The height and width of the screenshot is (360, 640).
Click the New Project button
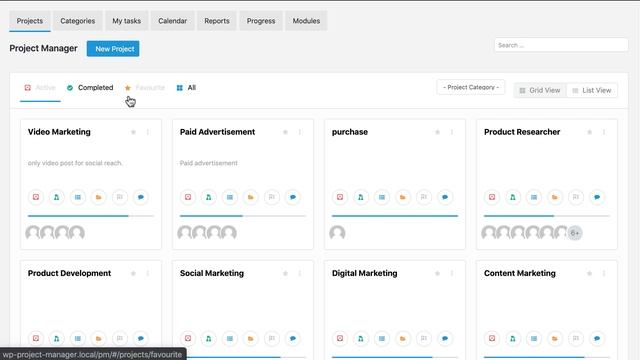coord(113,49)
